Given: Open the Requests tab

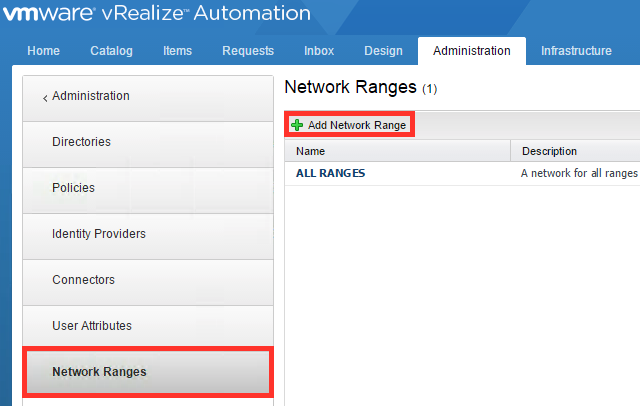Looking at the screenshot, I should point(248,51).
